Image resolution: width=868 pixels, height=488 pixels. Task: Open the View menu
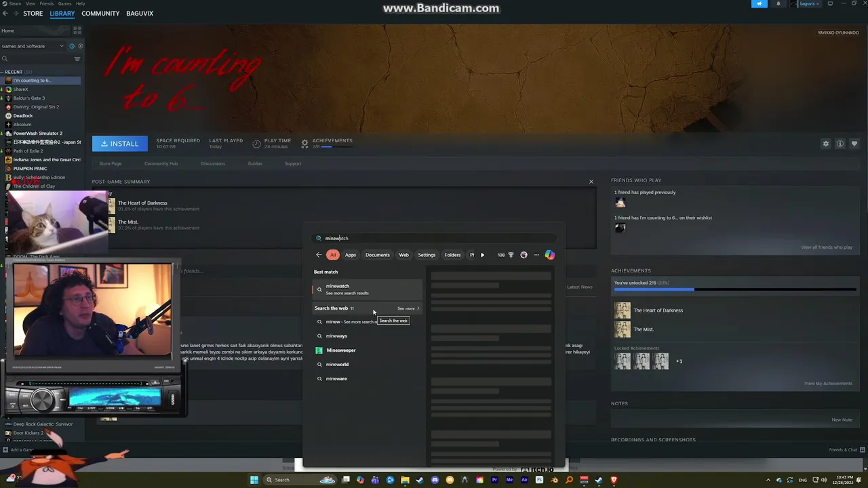(x=31, y=3)
